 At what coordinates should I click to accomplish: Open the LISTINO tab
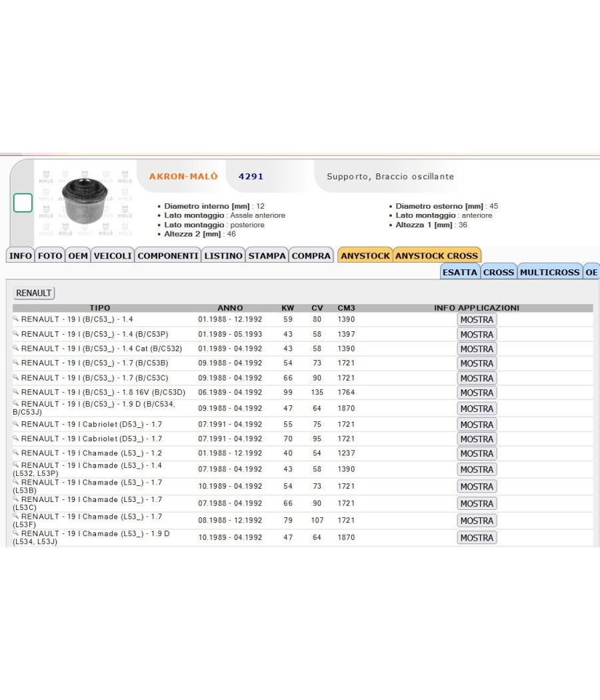point(223,256)
